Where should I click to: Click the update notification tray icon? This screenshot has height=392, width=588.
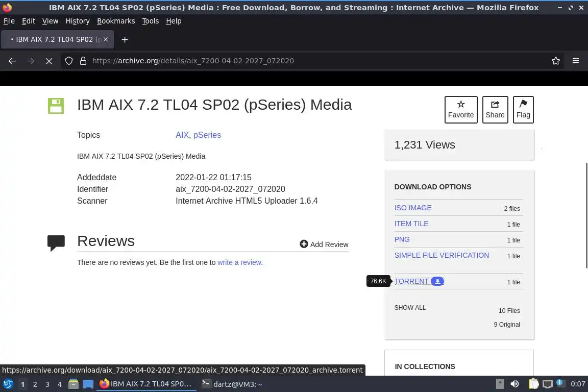coord(560,383)
